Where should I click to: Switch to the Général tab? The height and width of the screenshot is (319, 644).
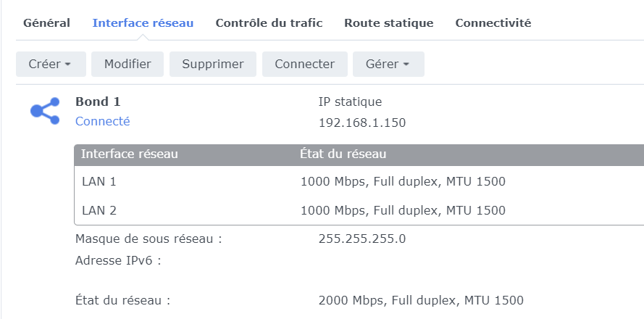point(46,23)
